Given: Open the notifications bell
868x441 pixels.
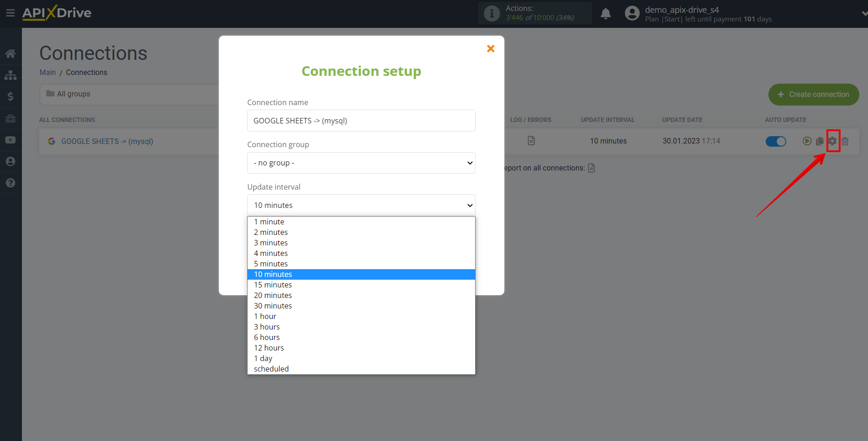Looking at the screenshot, I should coord(606,13).
